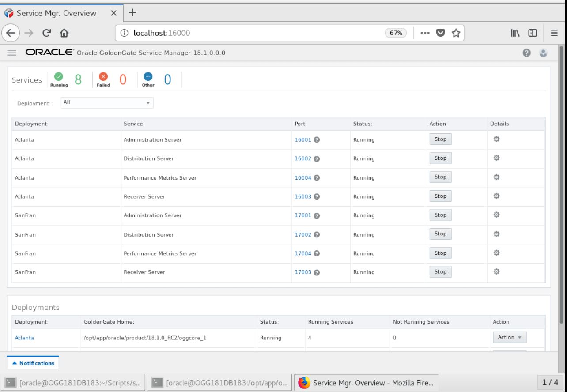This screenshot has height=392, width=567.
Task: Open details gear for Atlanta Distribution Server
Action: 496,158
